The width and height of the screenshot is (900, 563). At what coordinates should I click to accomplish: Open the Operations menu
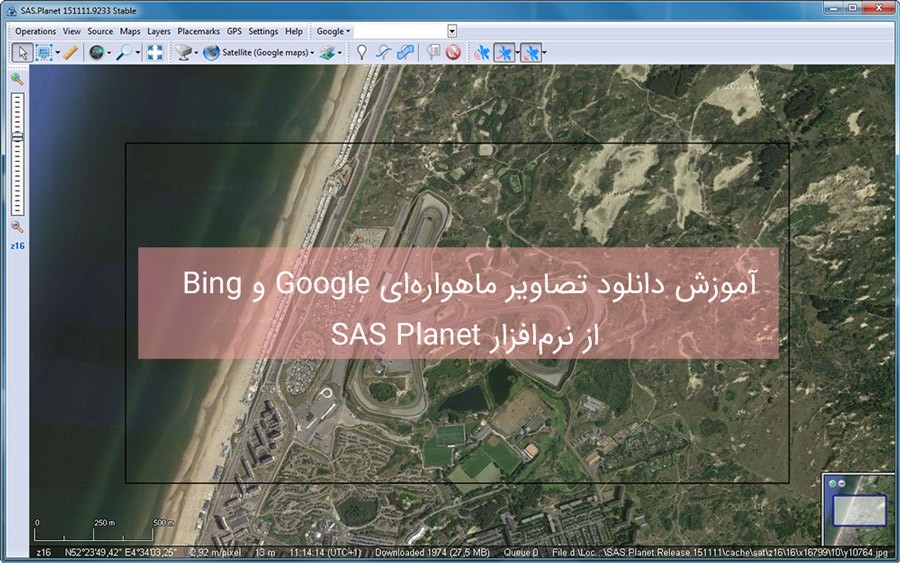coord(36,31)
